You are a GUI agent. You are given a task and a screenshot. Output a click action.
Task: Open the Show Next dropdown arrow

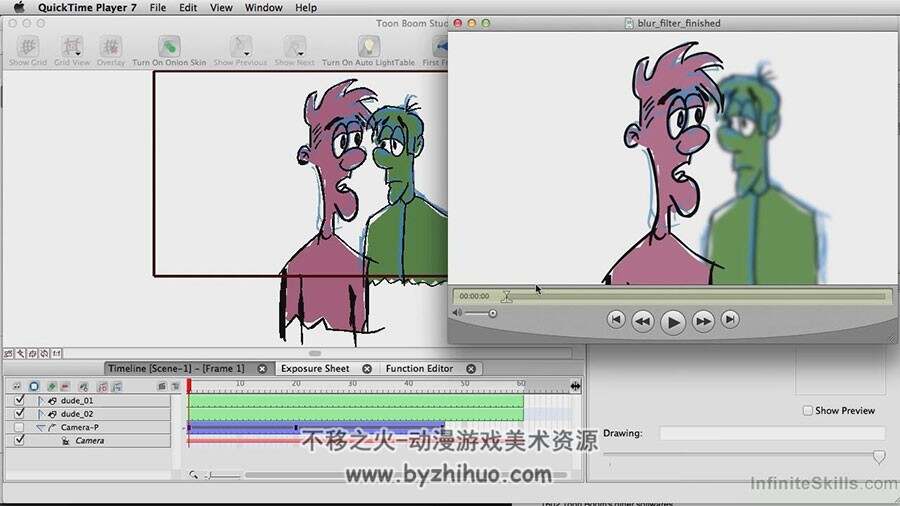point(301,54)
